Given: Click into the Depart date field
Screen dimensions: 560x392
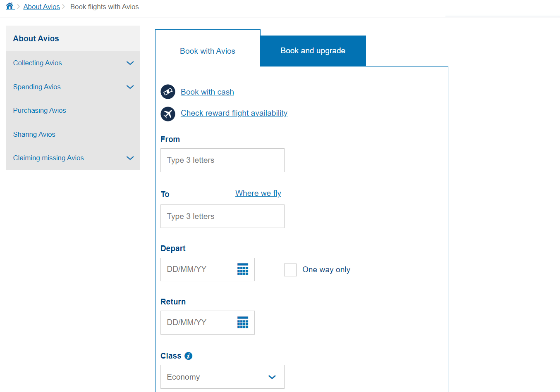Looking at the screenshot, I should (x=208, y=269).
